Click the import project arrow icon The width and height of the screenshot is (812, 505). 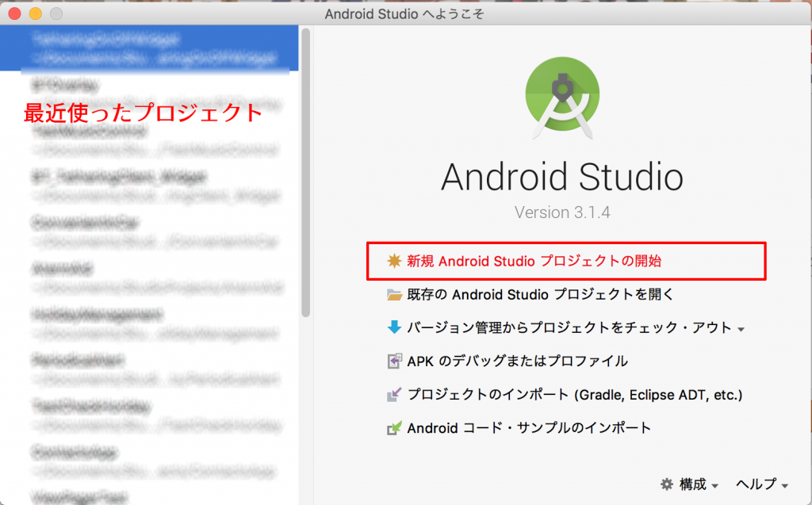(394, 395)
